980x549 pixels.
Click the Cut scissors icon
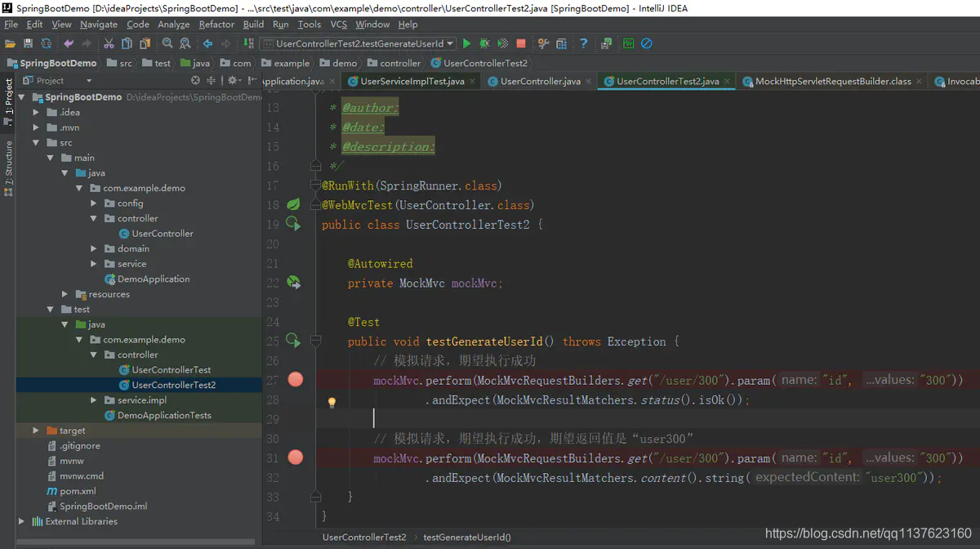point(109,43)
